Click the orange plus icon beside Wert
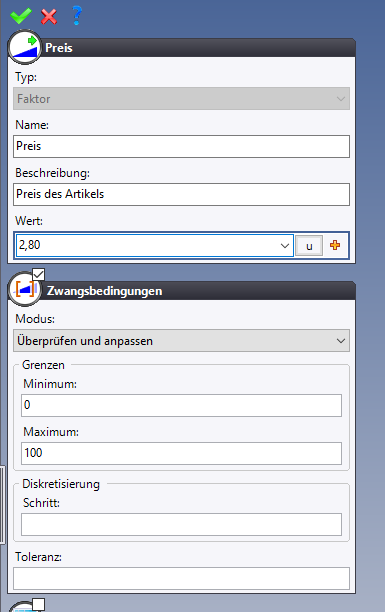This screenshot has height=612, width=385. click(x=335, y=245)
